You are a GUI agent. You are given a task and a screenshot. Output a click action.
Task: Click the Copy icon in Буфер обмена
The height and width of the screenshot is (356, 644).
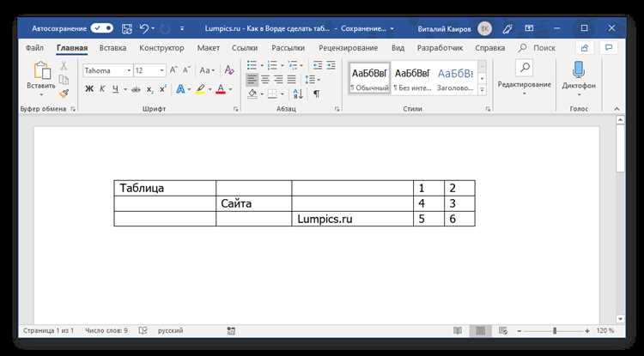[64, 80]
